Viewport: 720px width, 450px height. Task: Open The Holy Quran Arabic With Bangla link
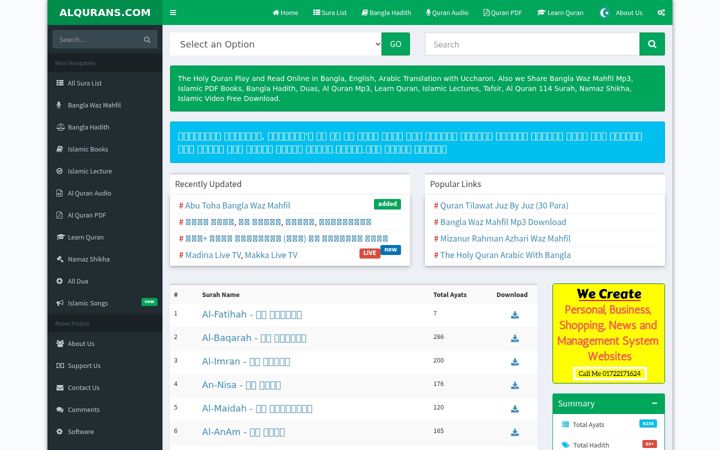point(505,255)
